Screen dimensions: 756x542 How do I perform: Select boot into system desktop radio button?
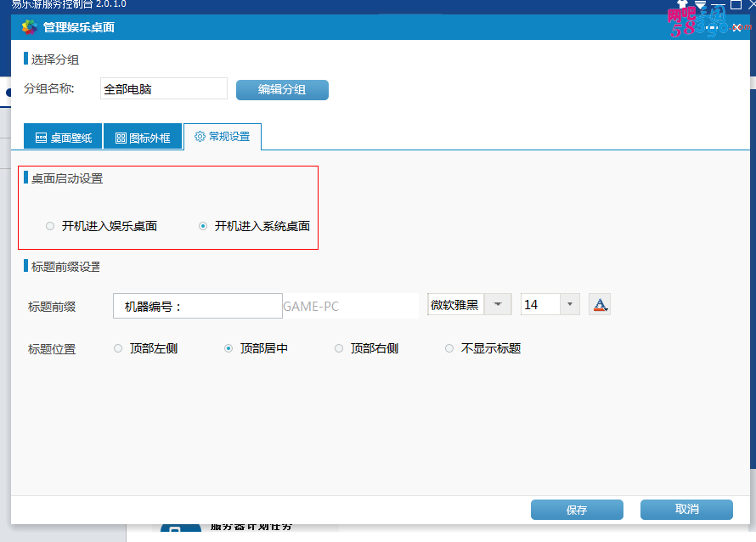(203, 226)
